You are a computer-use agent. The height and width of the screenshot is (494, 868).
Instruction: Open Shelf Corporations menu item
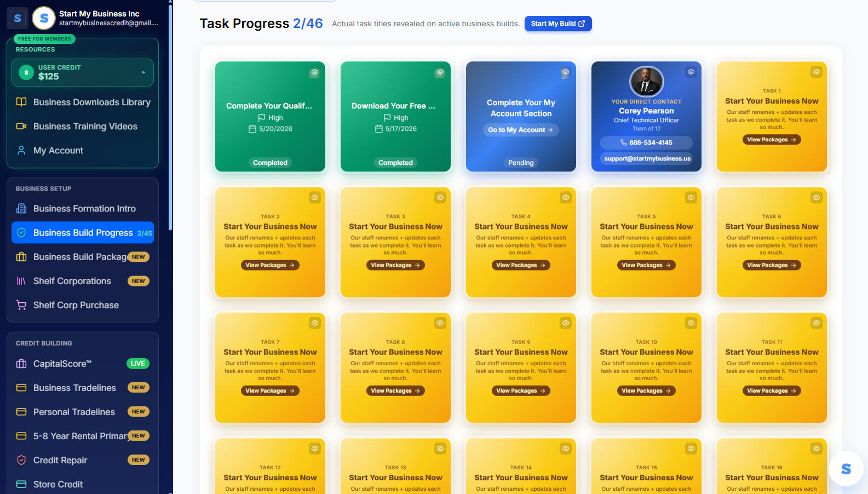click(83, 281)
